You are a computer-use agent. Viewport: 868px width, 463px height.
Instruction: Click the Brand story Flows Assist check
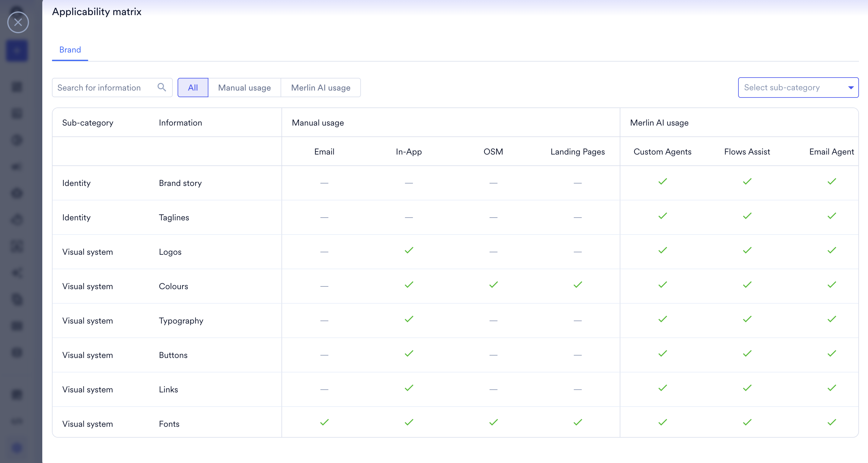pyautogui.click(x=747, y=181)
